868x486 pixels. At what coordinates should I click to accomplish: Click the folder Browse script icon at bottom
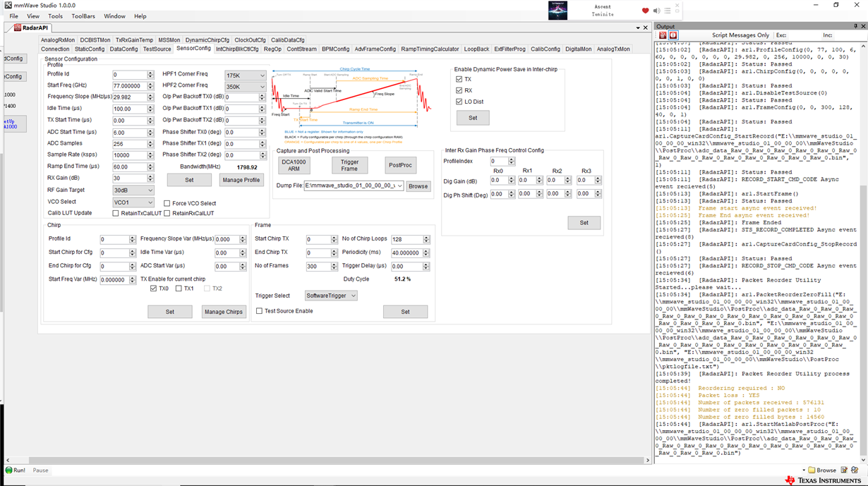click(x=822, y=470)
